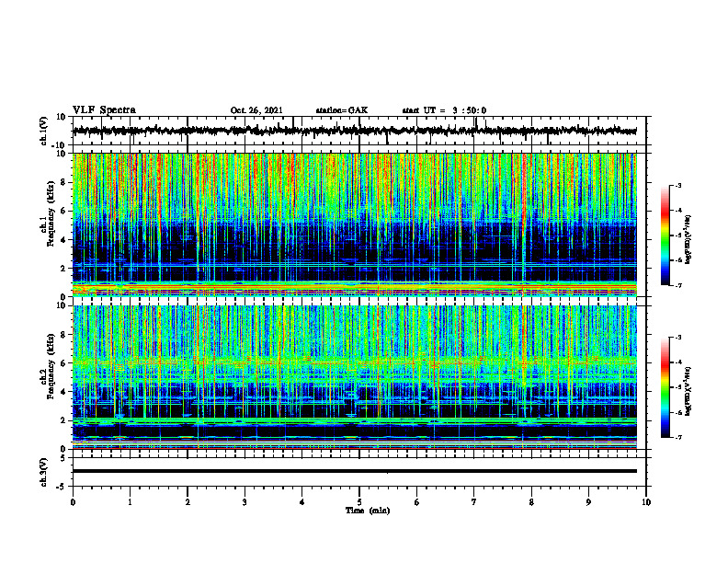Click the "3" tick on Time axis
The height and width of the screenshot is (563, 728).
click(245, 502)
